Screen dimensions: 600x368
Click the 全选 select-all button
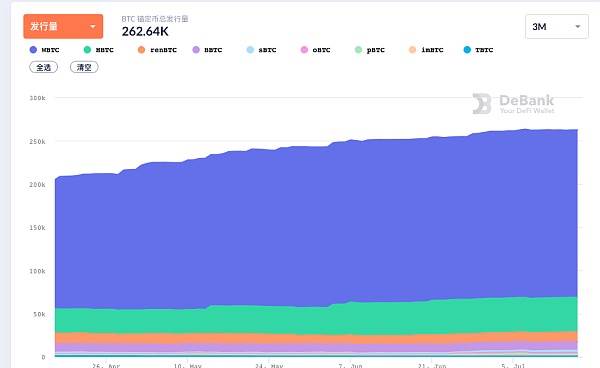click(44, 67)
